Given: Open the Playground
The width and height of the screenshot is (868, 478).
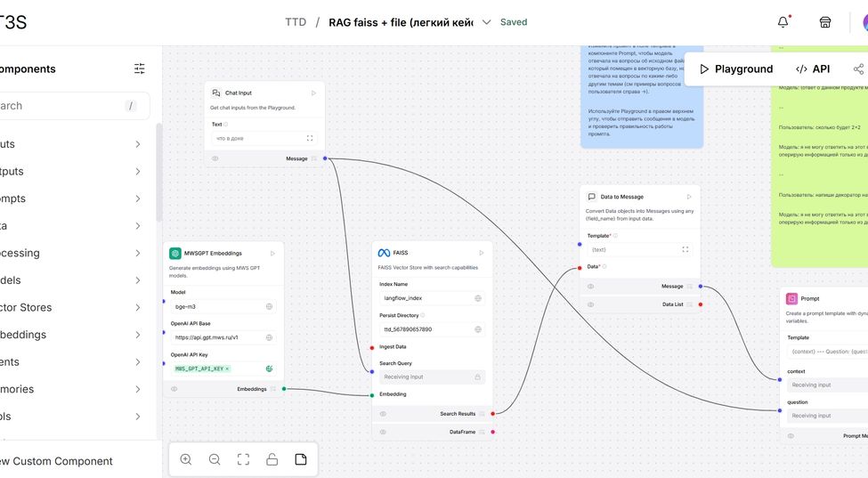Looking at the screenshot, I should coord(734,69).
